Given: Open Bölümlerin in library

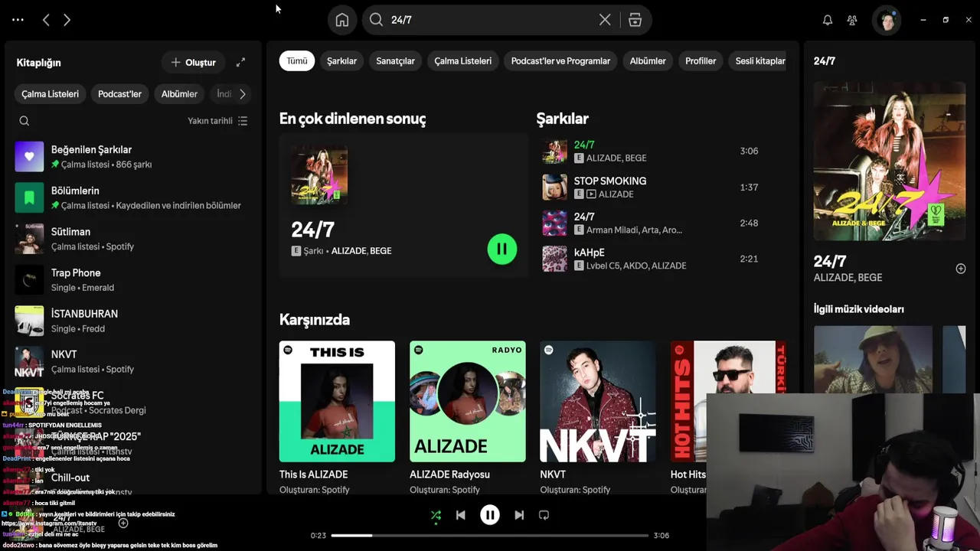Looking at the screenshot, I should (132, 197).
